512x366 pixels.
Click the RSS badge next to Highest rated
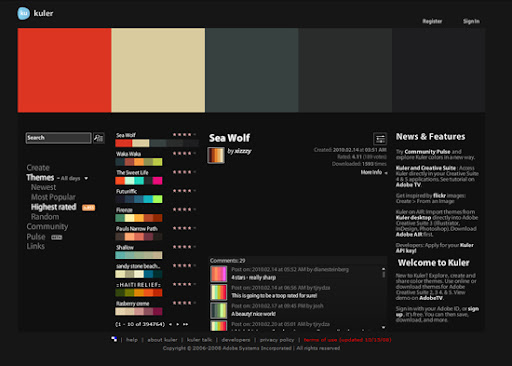[x=88, y=208]
